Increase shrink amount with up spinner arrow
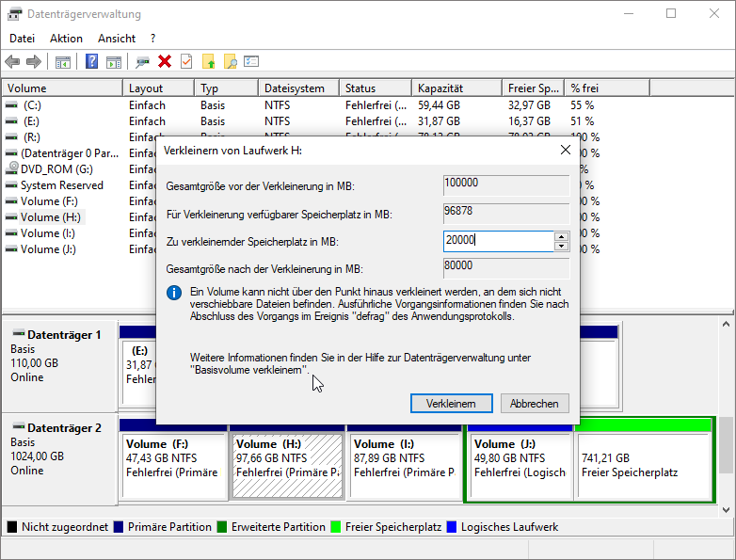 coord(562,236)
